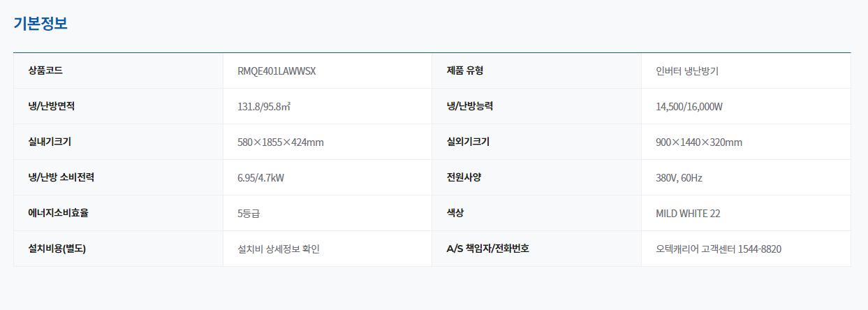Open the 설치비 상세정보 확인 text
Viewport: 868px width, 310px height.
pos(279,249)
